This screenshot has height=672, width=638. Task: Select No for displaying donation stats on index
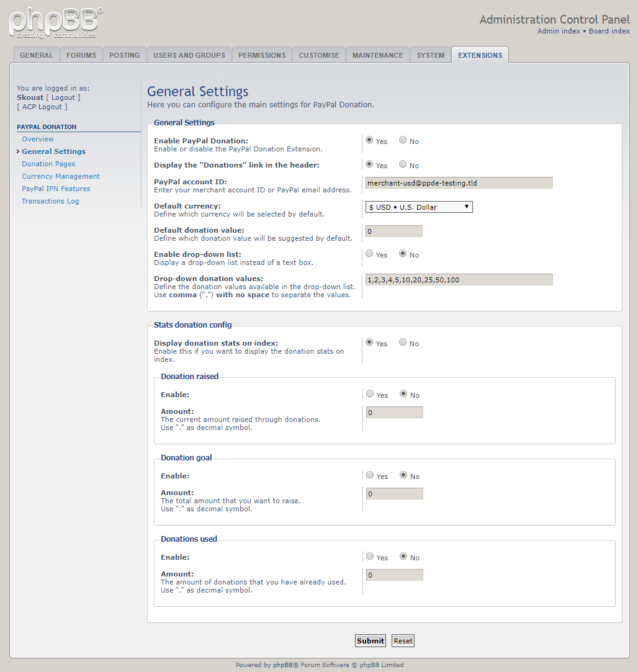(x=402, y=342)
